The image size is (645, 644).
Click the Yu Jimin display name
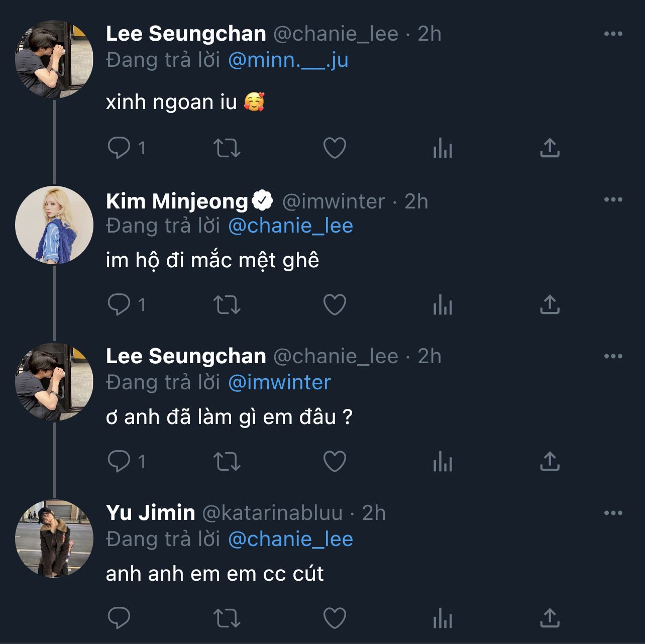tap(150, 513)
